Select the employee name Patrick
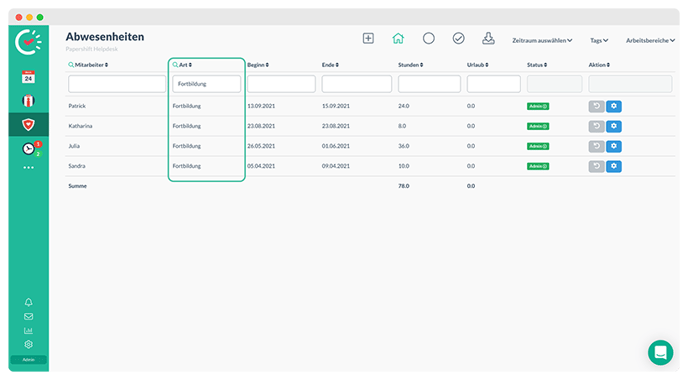 point(77,106)
